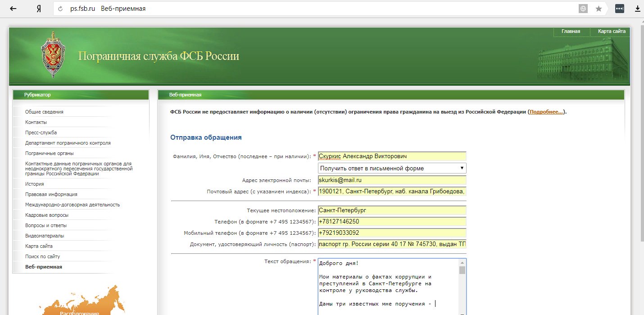Viewport: 644px width, 315px height.
Task: Open Пресс-служба sidebar section
Action: (x=41, y=132)
